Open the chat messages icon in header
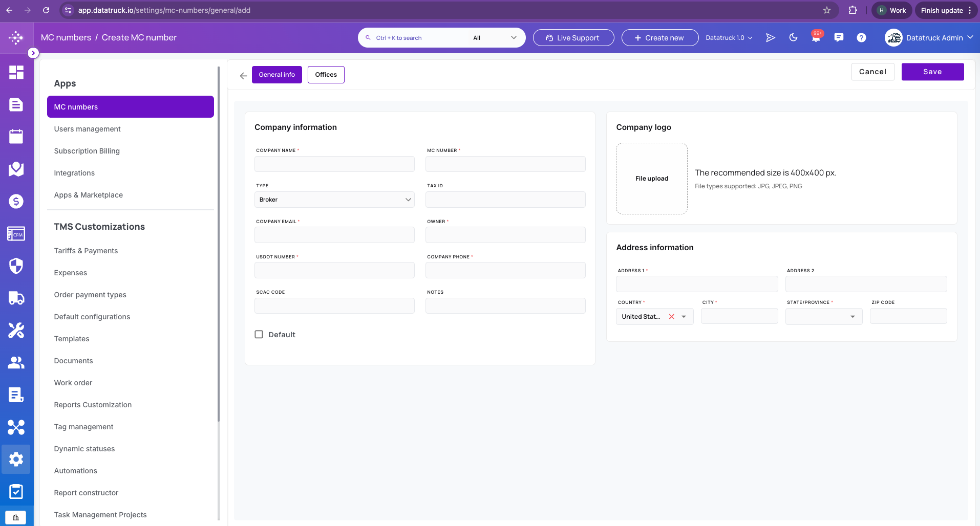Viewport: 980px width, 526px height. click(x=839, y=37)
